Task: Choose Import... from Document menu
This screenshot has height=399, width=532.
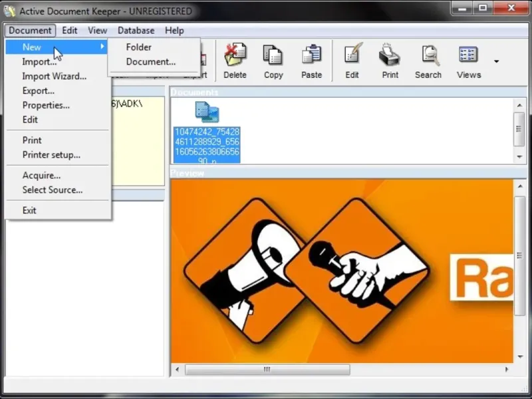Action: (x=39, y=62)
